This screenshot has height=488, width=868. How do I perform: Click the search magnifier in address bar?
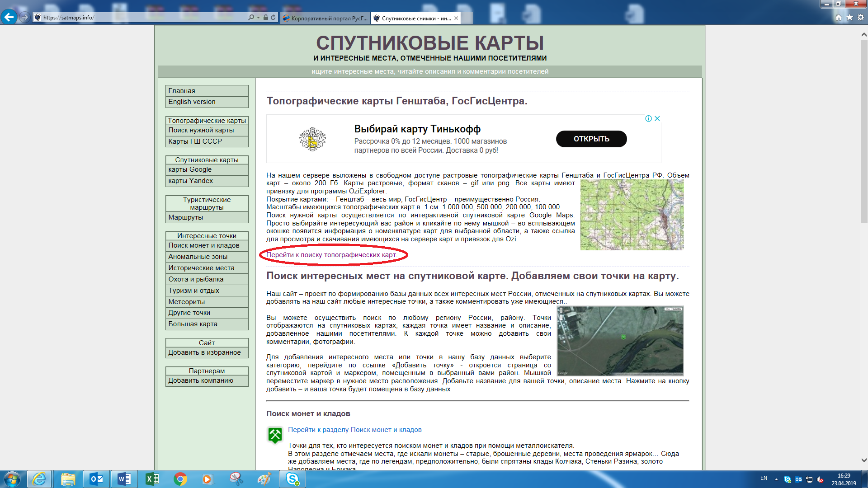251,17
